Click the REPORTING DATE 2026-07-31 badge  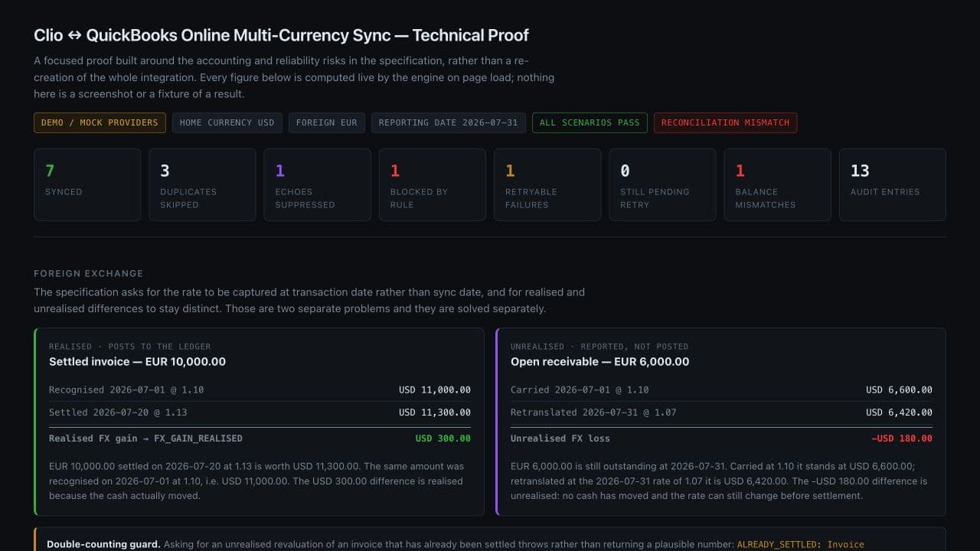coord(448,122)
